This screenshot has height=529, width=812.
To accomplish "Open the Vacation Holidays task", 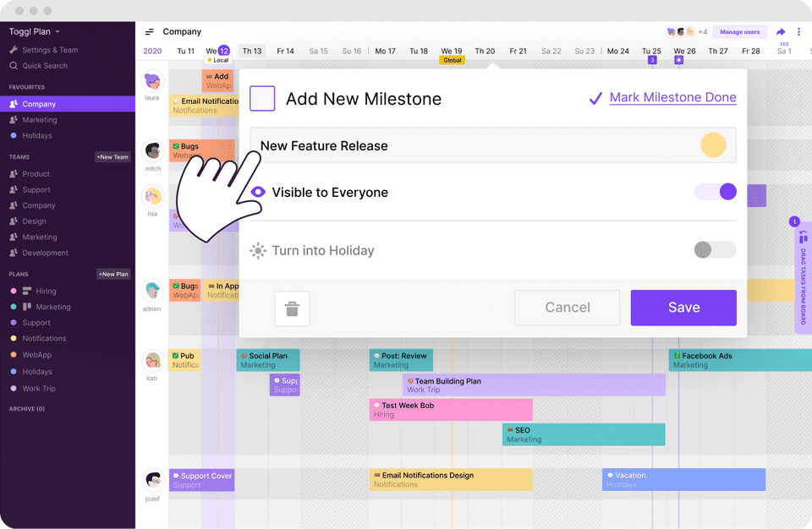I will (x=683, y=480).
